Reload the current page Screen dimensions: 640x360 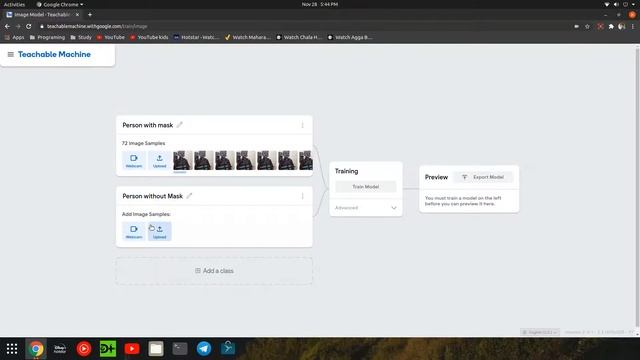click(x=29, y=26)
